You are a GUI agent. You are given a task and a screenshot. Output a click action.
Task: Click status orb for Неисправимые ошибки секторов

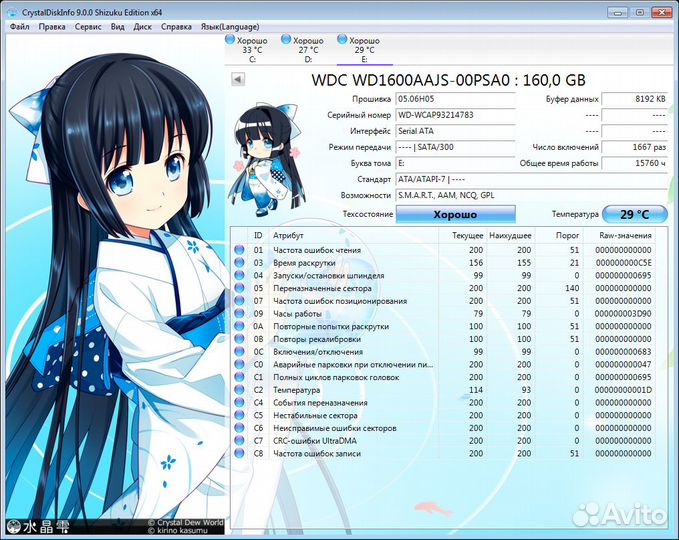(239, 428)
